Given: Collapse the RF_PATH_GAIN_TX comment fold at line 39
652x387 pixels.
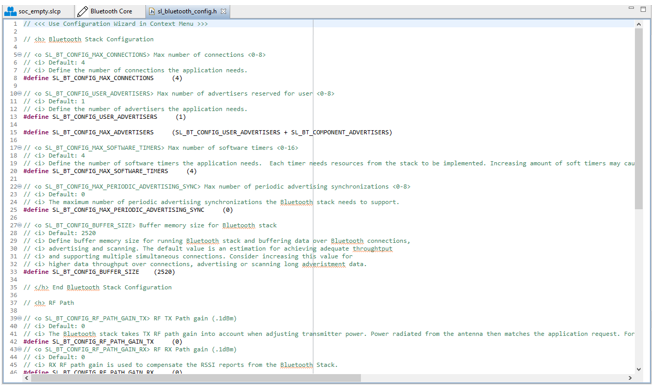Looking at the screenshot, I should coord(20,318).
